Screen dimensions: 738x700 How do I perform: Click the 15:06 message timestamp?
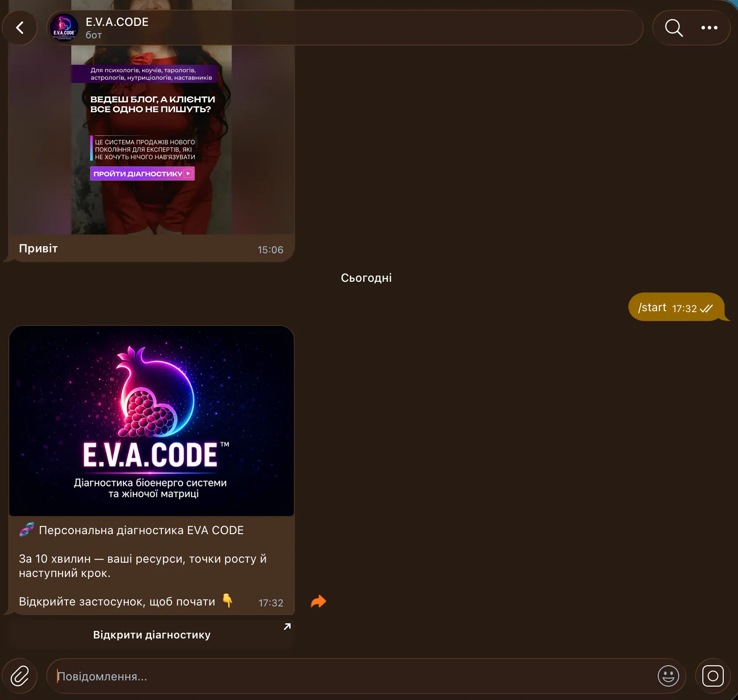pyautogui.click(x=271, y=250)
